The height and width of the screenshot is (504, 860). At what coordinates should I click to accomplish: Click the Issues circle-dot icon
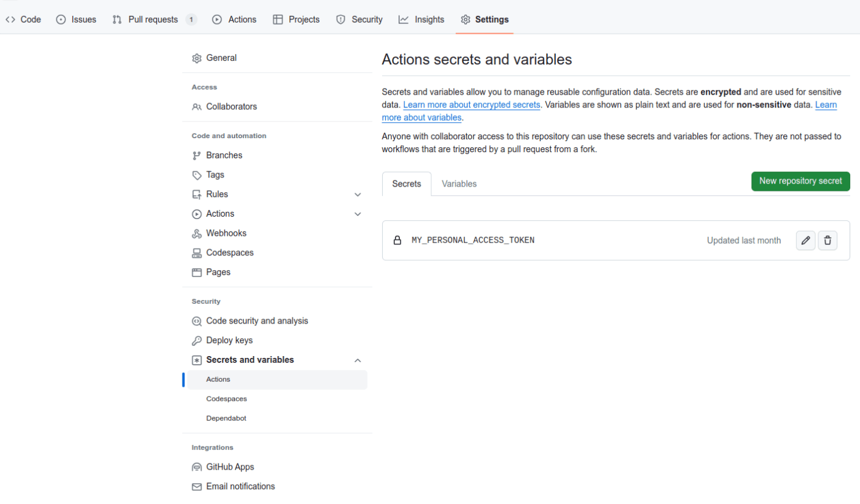click(x=61, y=20)
